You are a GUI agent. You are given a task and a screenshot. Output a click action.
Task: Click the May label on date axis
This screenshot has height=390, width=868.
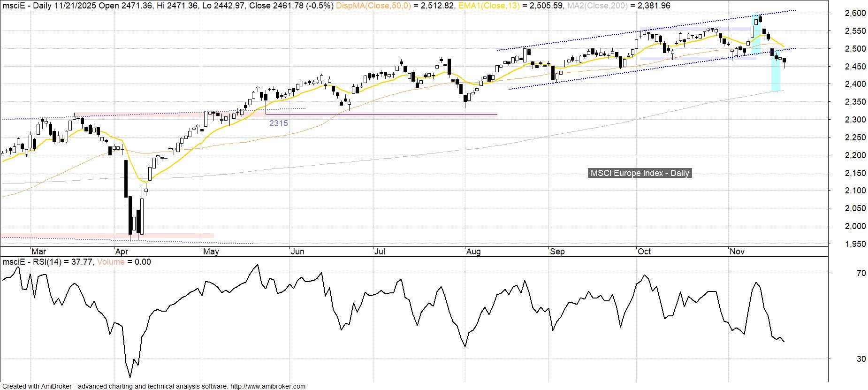[x=211, y=252]
